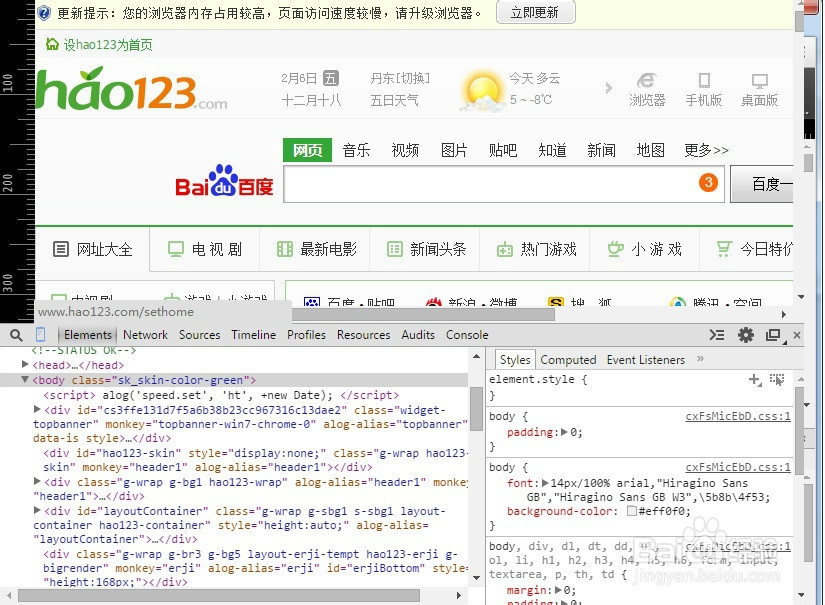Open the 最新电影 category
Image resolution: width=825 pixels, height=605 pixels.
click(x=316, y=249)
